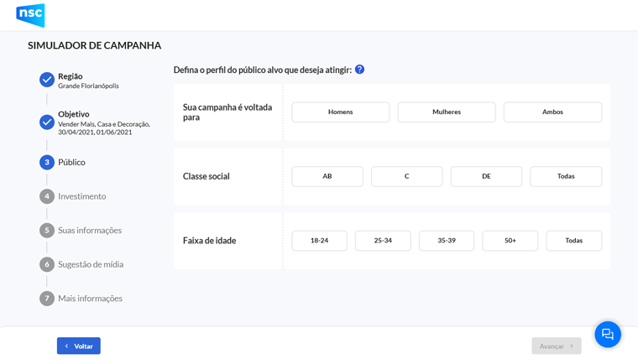This screenshot has height=364, width=638.
Task: Click the Objetivo step checkmark icon
Action: pos(47,122)
